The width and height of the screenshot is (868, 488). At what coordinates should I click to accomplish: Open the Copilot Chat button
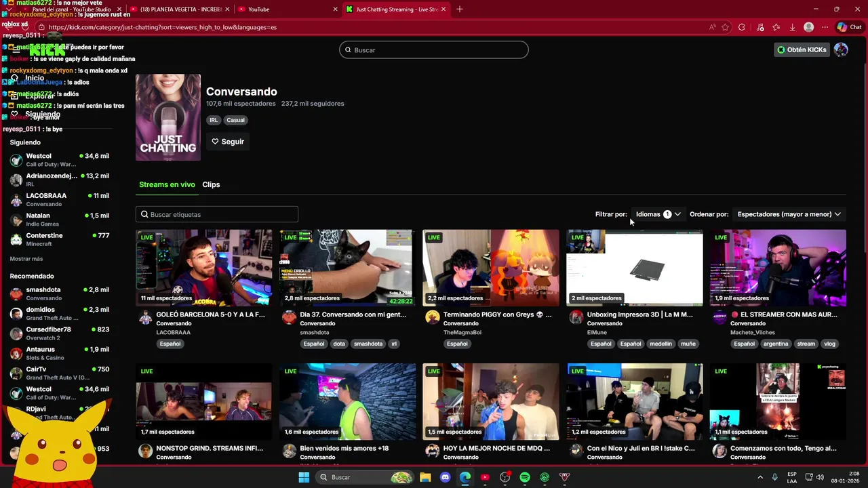[x=849, y=27]
